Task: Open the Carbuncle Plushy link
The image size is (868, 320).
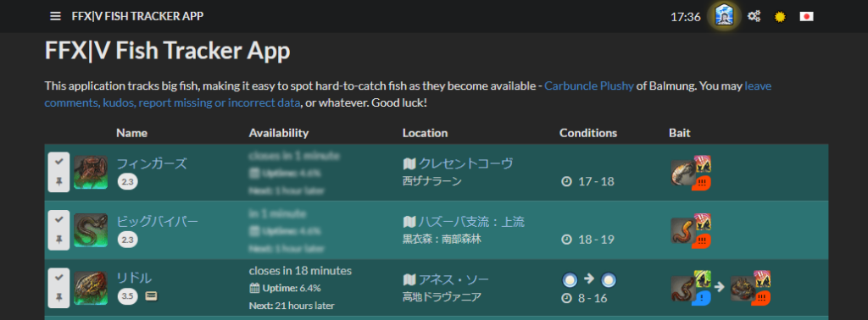Action: click(x=589, y=86)
